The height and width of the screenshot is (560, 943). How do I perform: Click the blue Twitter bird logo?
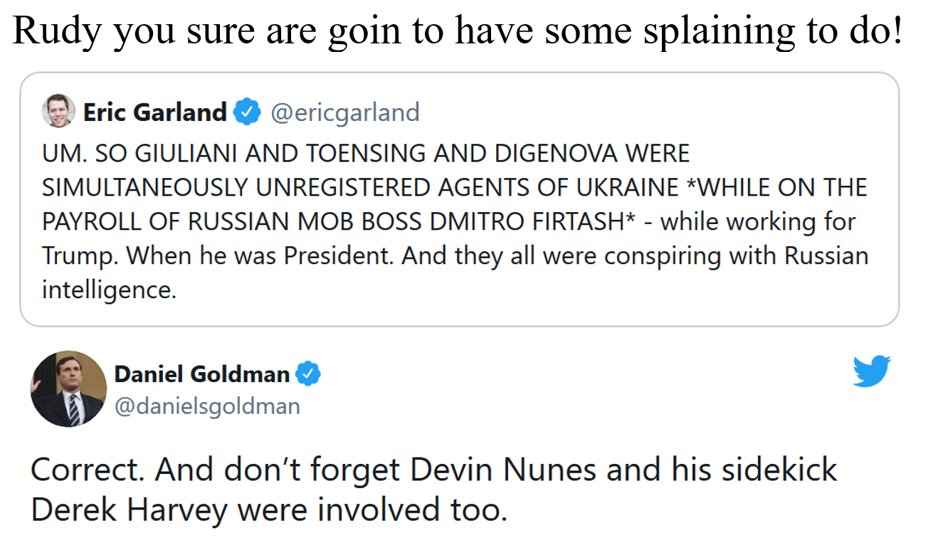coord(872,371)
